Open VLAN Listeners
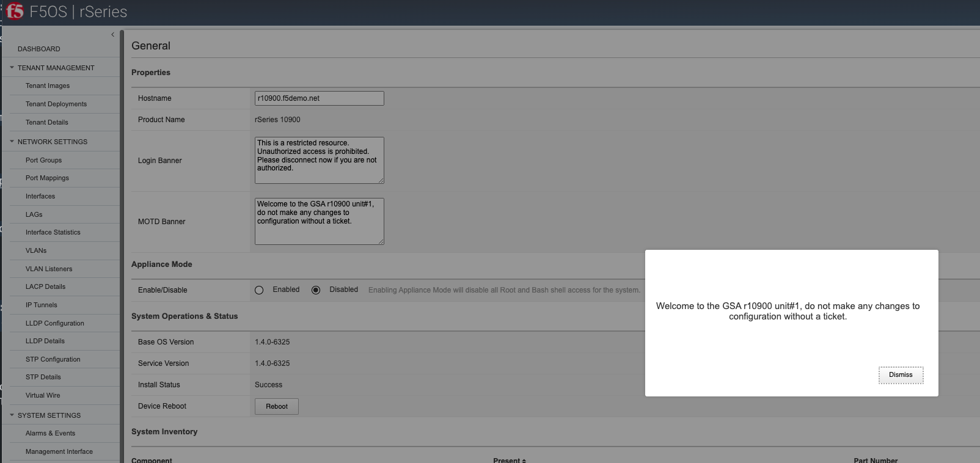The height and width of the screenshot is (463, 980). click(49, 269)
